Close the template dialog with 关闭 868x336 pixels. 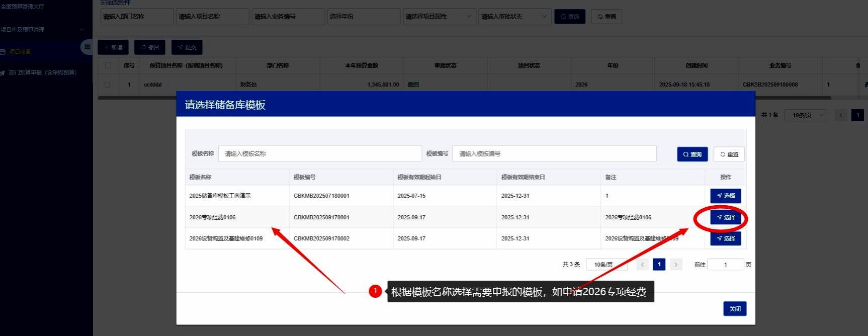coord(735,309)
